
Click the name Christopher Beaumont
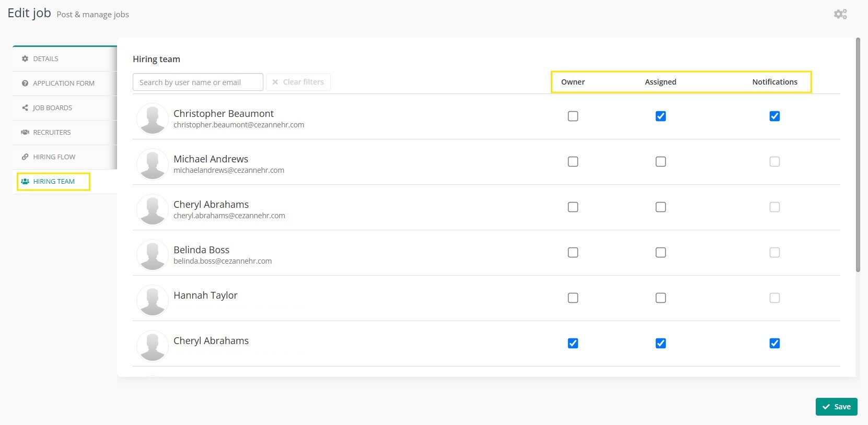coord(224,114)
